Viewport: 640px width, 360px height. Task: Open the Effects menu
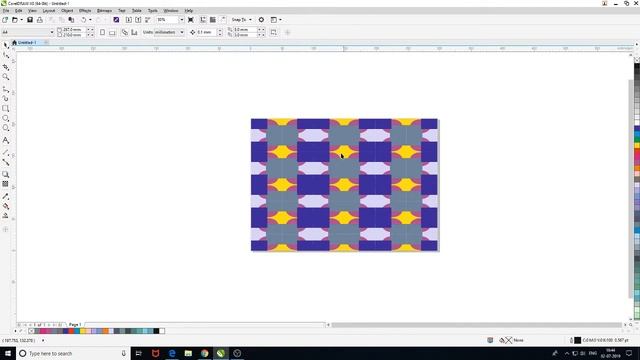[x=85, y=11]
